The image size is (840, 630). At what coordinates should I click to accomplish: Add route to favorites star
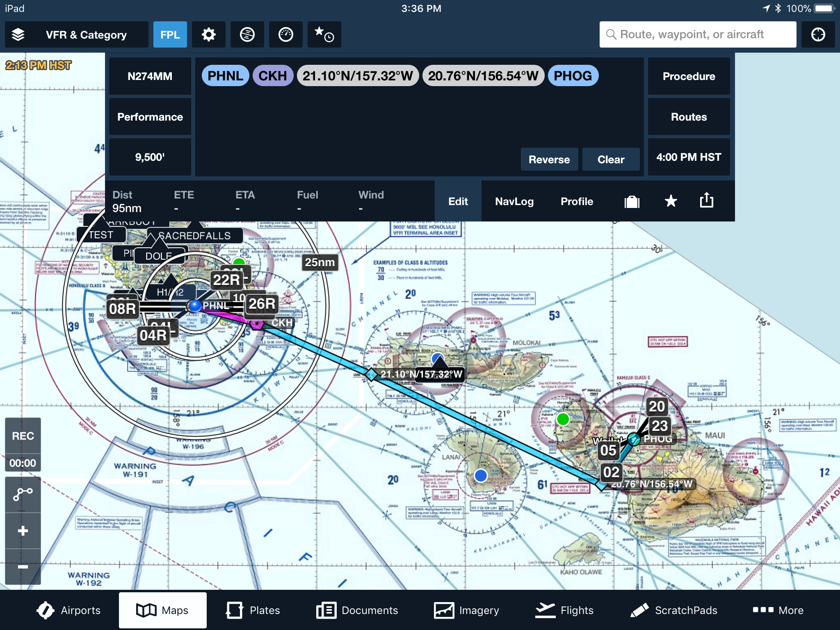point(671,201)
